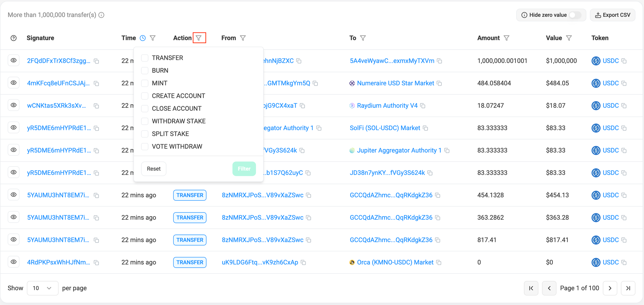644x305 pixels.
Task: Copy the 5A4veWyawC...exmxMyTXVm address
Action: (440, 61)
